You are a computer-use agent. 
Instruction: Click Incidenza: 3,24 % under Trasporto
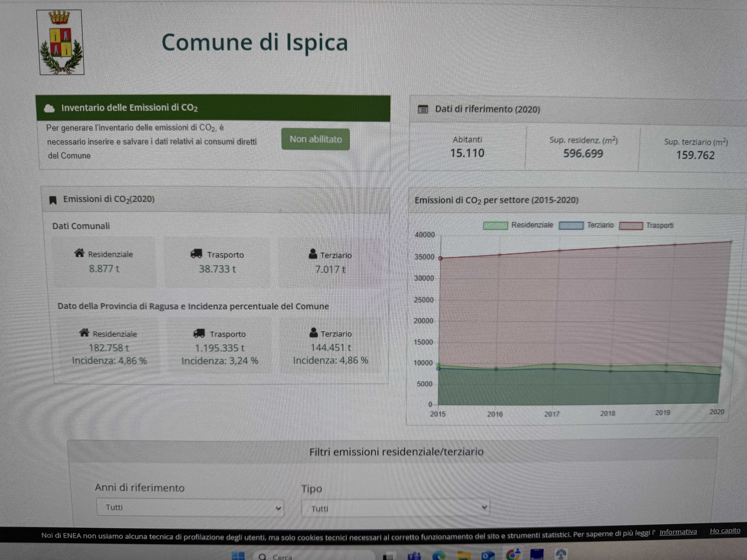(x=220, y=361)
